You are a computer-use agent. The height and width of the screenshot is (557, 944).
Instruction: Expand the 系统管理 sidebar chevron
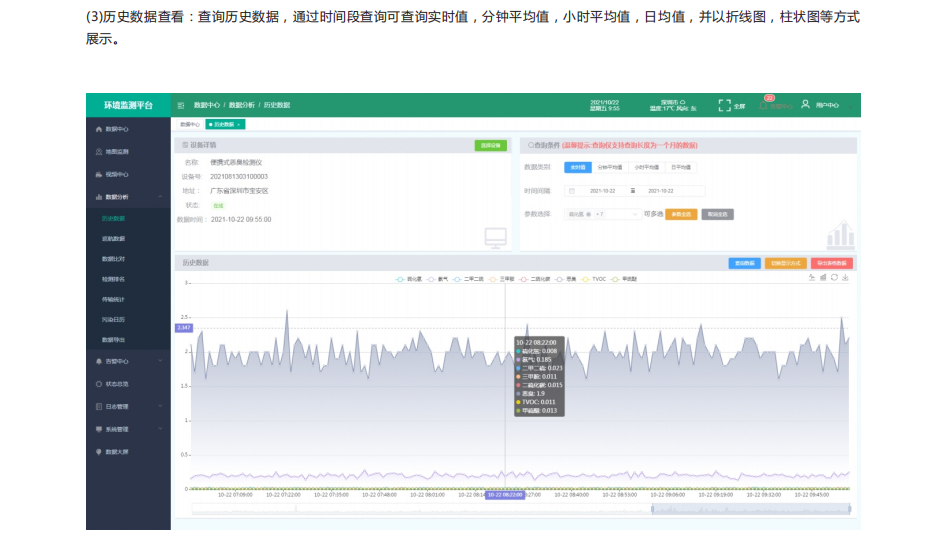click(160, 429)
